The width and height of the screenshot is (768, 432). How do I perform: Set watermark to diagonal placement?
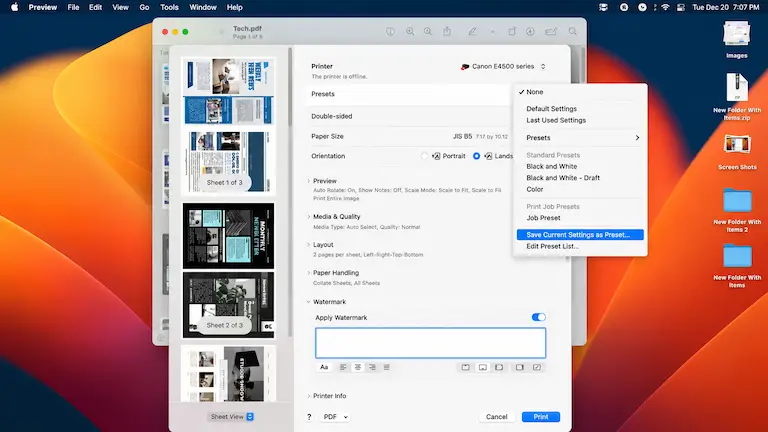coord(537,367)
